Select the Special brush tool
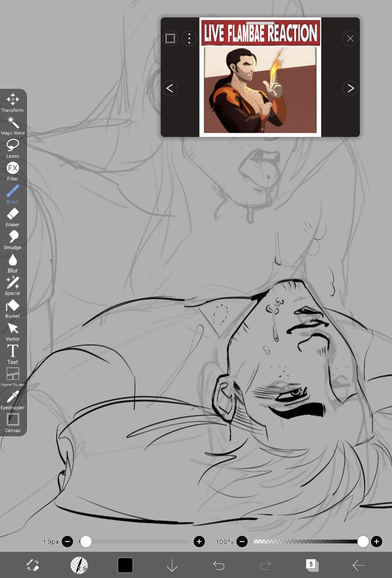Viewport: 392px width, 578px height. [x=13, y=286]
